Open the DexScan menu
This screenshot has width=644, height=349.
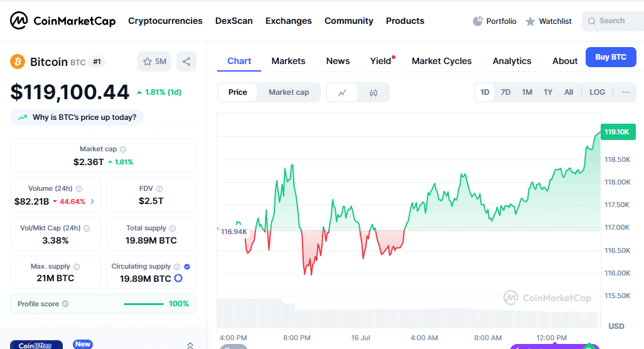point(233,21)
